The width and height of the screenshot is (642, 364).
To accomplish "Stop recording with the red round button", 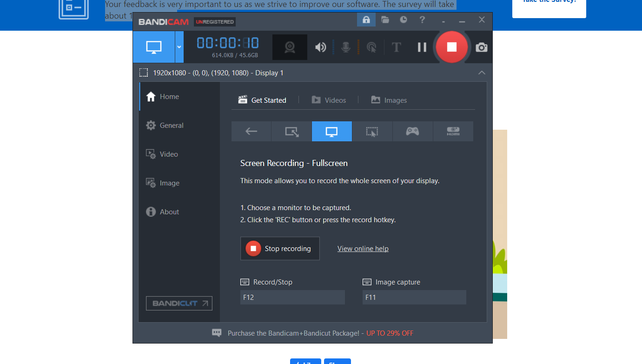I will (x=451, y=47).
